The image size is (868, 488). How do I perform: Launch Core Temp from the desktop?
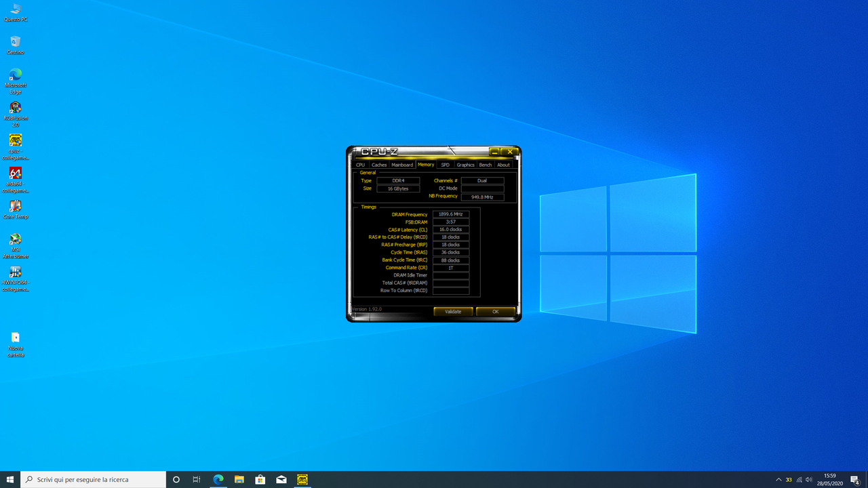[15, 207]
